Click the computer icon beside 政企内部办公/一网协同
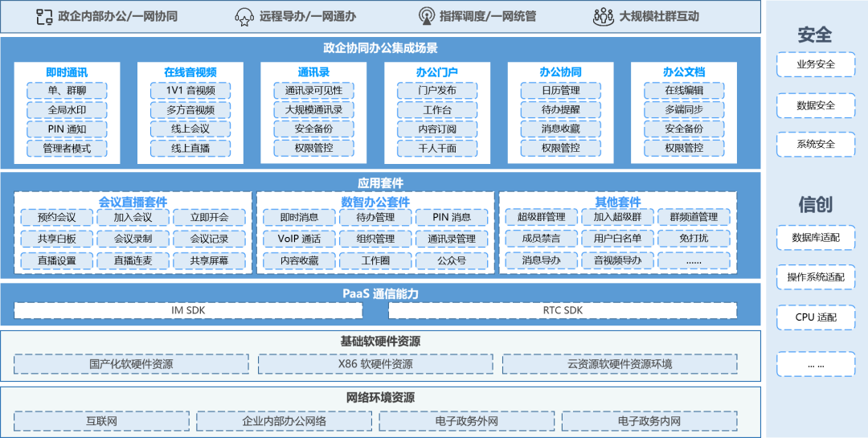This screenshot has height=438, width=868. 45,16
